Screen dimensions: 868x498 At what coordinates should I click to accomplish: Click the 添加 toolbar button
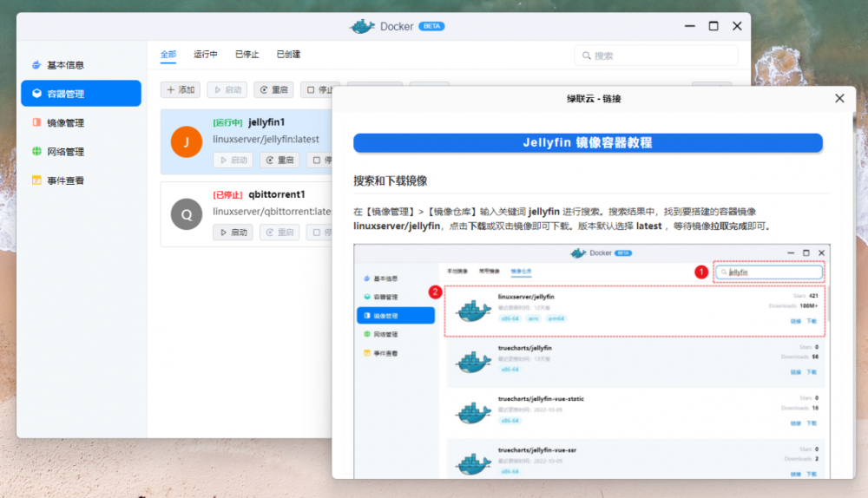tap(181, 89)
